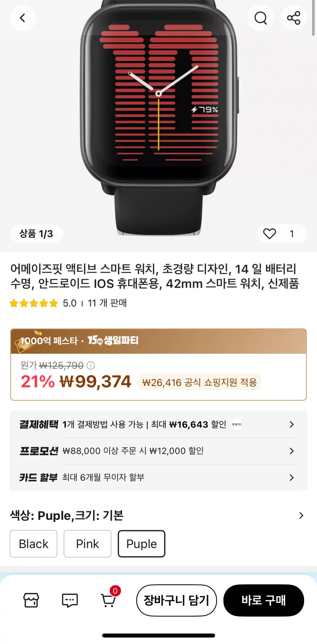Open search with magnifier icon
317x644 pixels.
(x=261, y=18)
